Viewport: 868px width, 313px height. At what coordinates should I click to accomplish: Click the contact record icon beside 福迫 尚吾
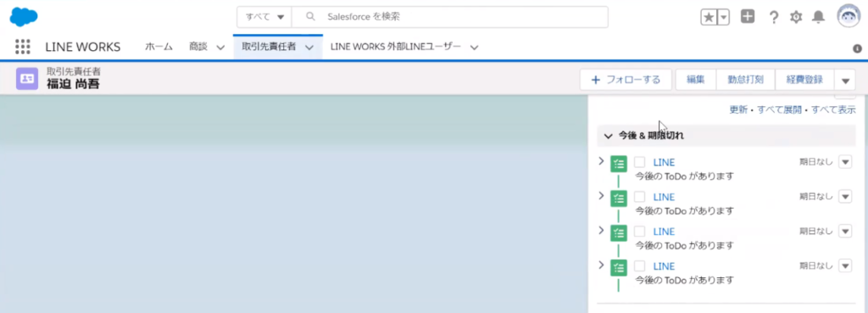(x=27, y=79)
